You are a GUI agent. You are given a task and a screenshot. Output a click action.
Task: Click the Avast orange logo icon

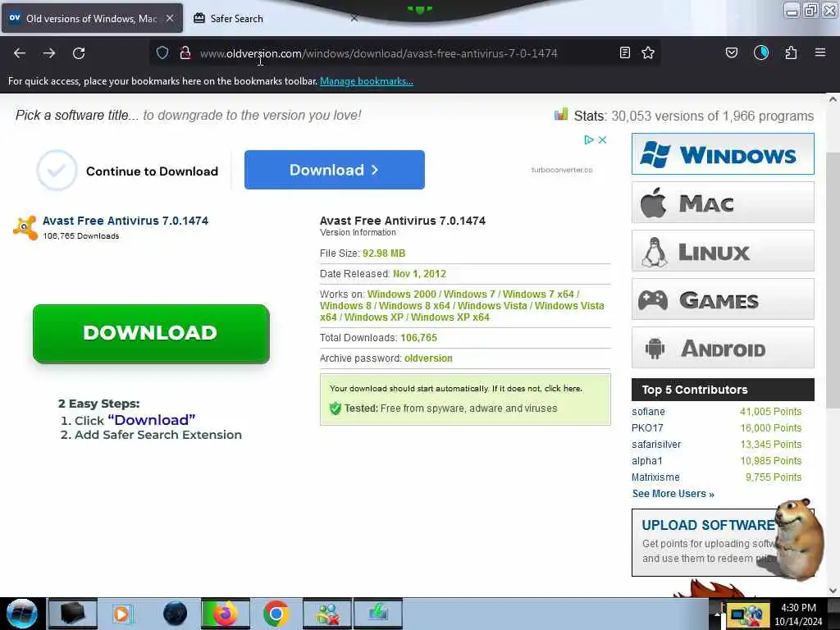25,228
